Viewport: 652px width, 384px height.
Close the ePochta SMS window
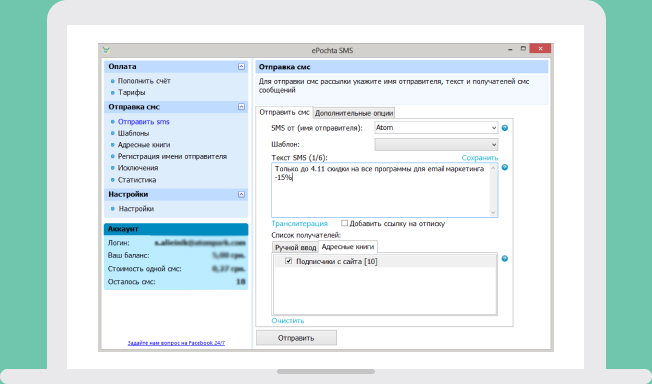(x=540, y=49)
